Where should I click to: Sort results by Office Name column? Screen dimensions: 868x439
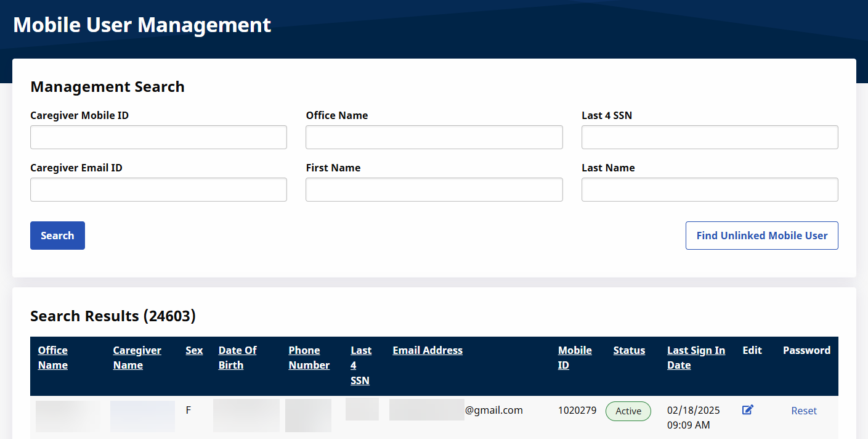pos(53,358)
